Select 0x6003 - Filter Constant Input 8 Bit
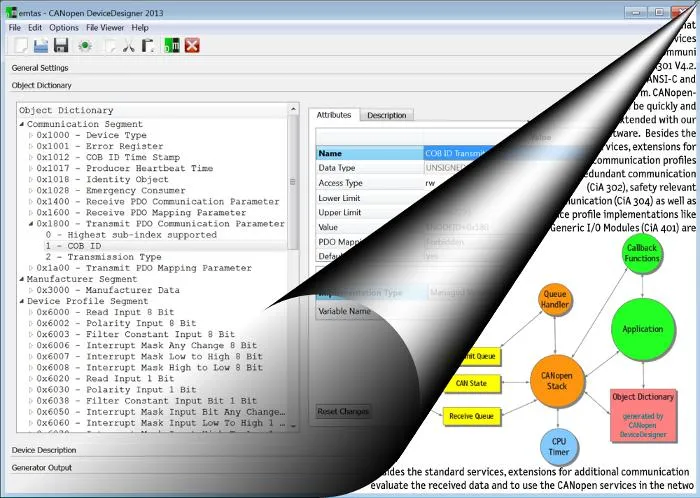700x498 pixels. click(x=135, y=334)
